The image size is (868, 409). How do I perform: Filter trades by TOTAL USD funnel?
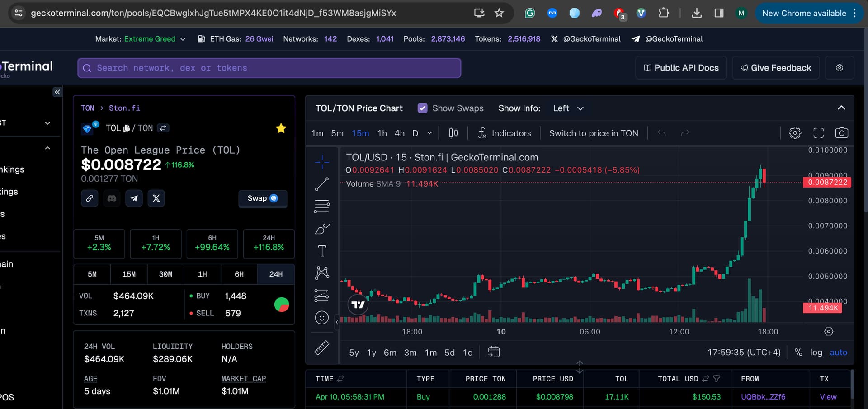coord(717,379)
